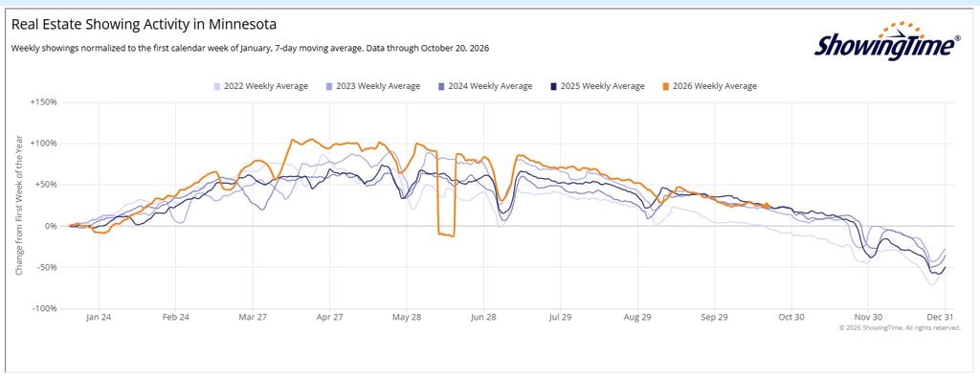Click the +50% y-axis label

click(46, 185)
